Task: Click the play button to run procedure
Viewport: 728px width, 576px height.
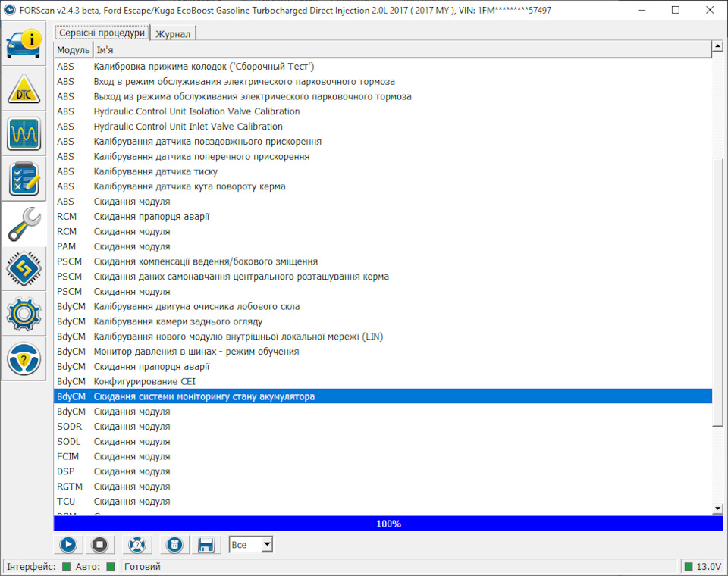Action: pyautogui.click(x=68, y=544)
